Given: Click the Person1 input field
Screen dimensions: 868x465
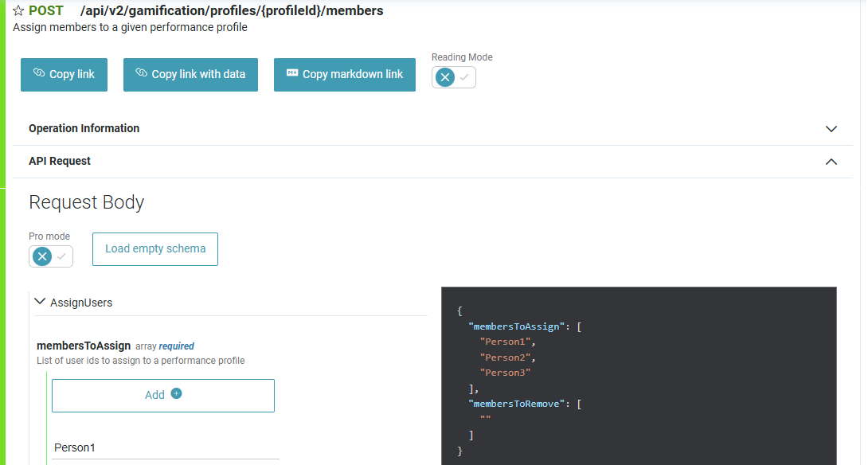Looking at the screenshot, I should pos(166,447).
